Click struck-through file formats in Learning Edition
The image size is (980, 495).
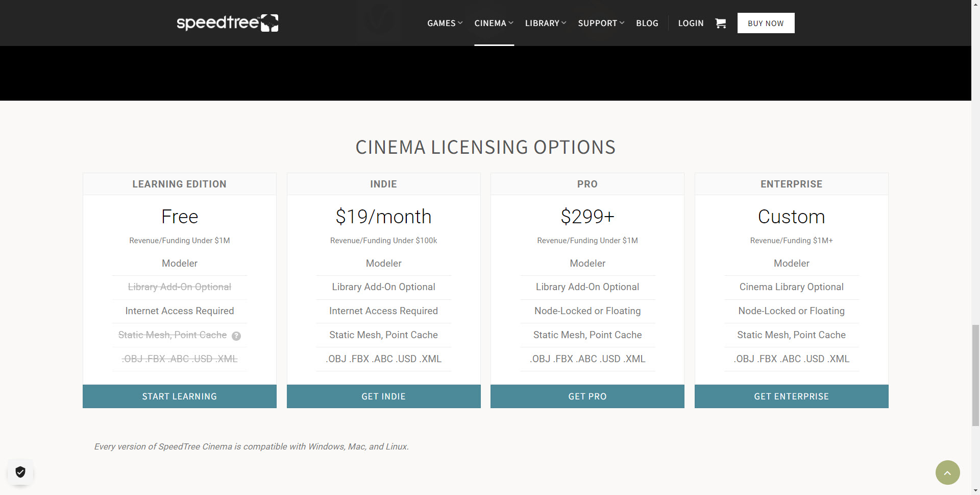tap(180, 359)
